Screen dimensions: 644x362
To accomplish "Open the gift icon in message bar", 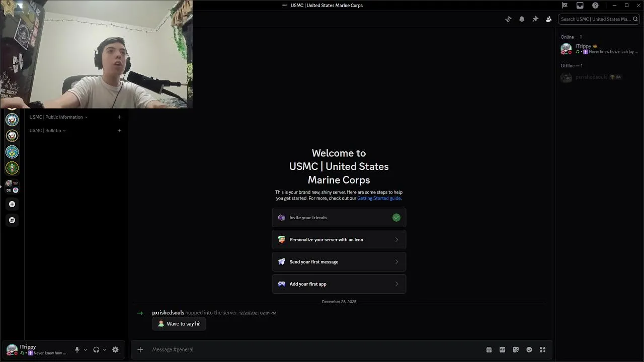I will [x=489, y=349].
